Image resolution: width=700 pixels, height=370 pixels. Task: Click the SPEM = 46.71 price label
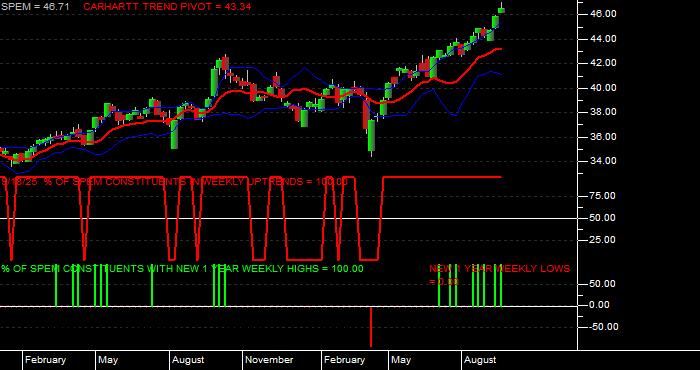(35, 7)
